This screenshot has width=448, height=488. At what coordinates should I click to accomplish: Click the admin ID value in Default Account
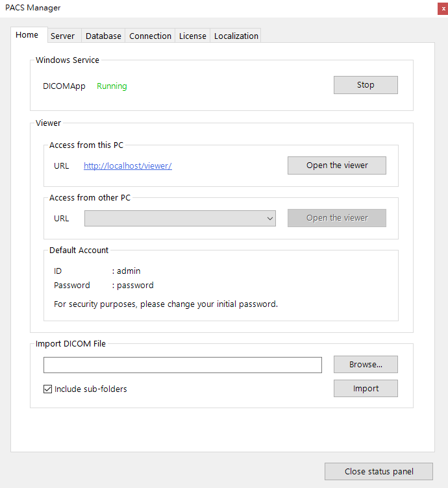click(x=129, y=271)
